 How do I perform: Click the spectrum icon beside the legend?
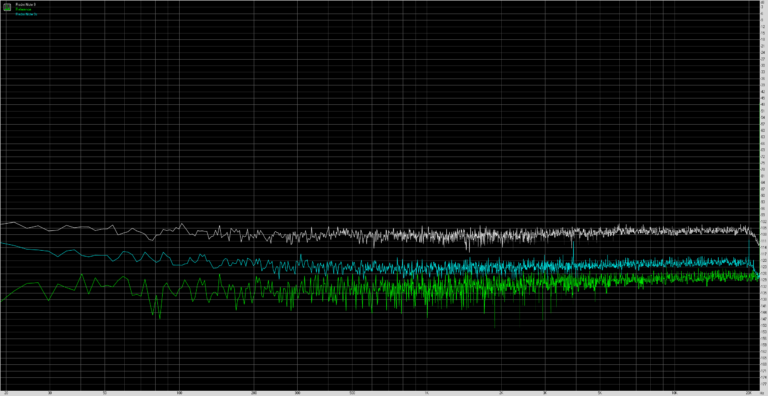(x=7, y=7)
